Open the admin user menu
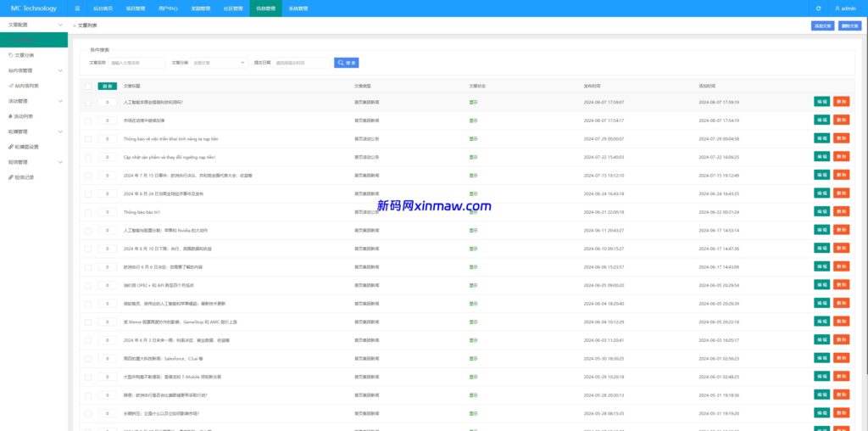 tap(845, 8)
